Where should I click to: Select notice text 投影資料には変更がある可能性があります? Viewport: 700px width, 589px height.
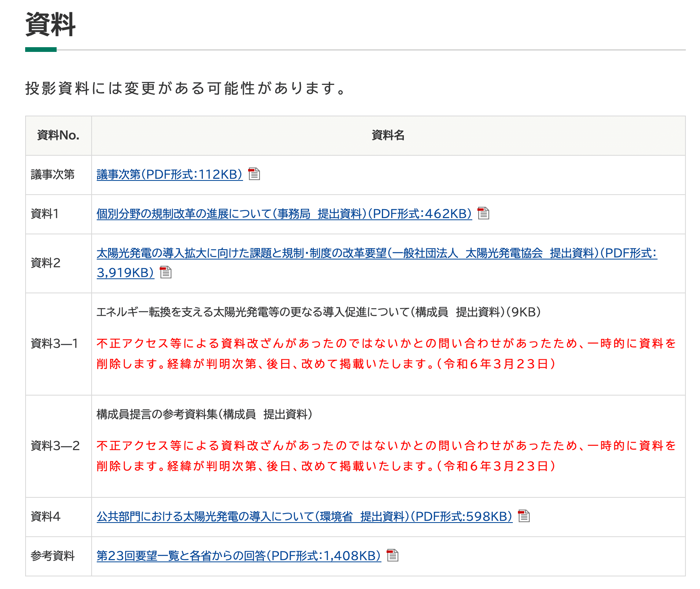[x=186, y=88]
